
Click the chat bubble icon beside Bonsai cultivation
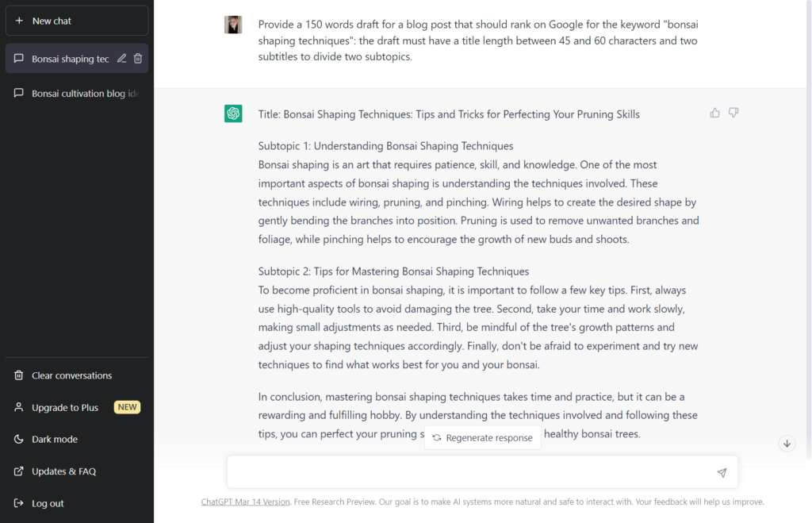(18, 93)
